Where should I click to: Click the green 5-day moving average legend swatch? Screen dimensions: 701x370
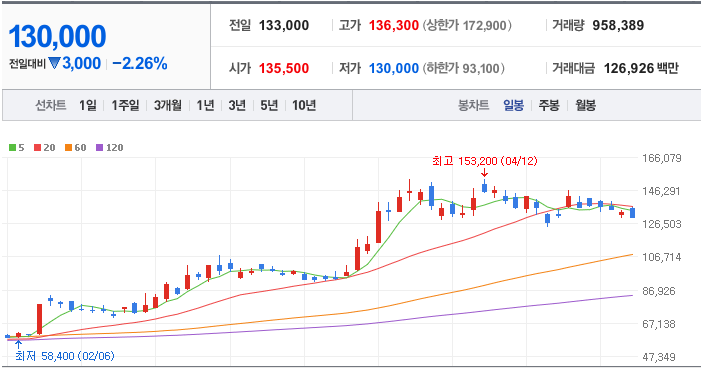pyautogui.click(x=13, y=147)
